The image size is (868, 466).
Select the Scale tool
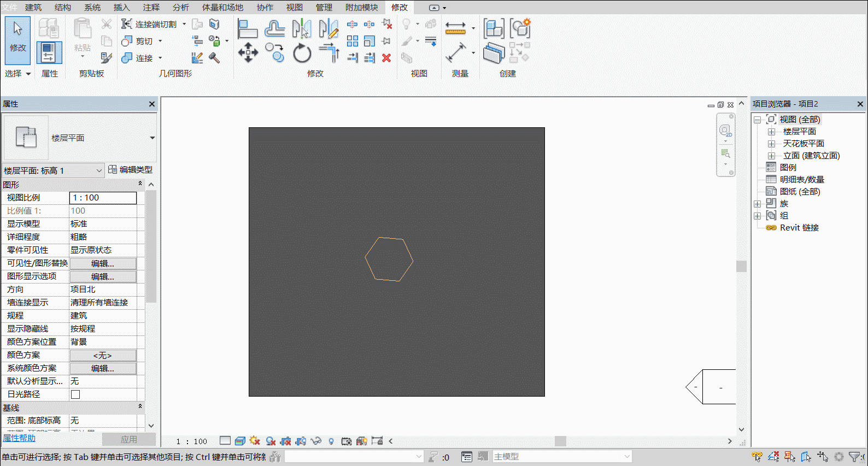click(x=370, y=41)
